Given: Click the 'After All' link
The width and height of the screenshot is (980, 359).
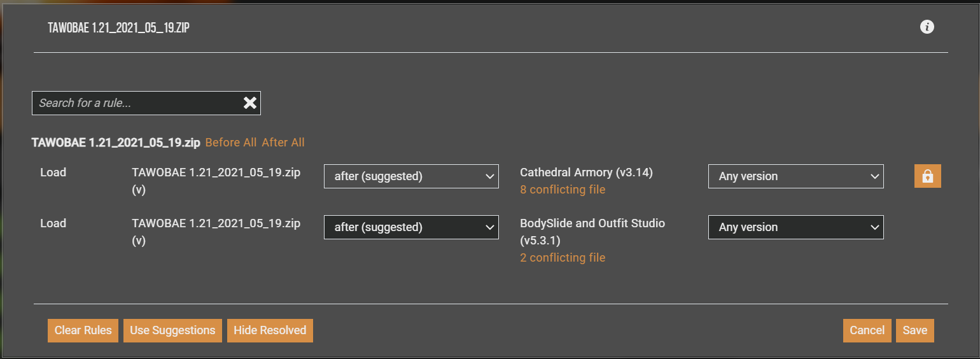Looking at the screenshot, I should [283, 143].
